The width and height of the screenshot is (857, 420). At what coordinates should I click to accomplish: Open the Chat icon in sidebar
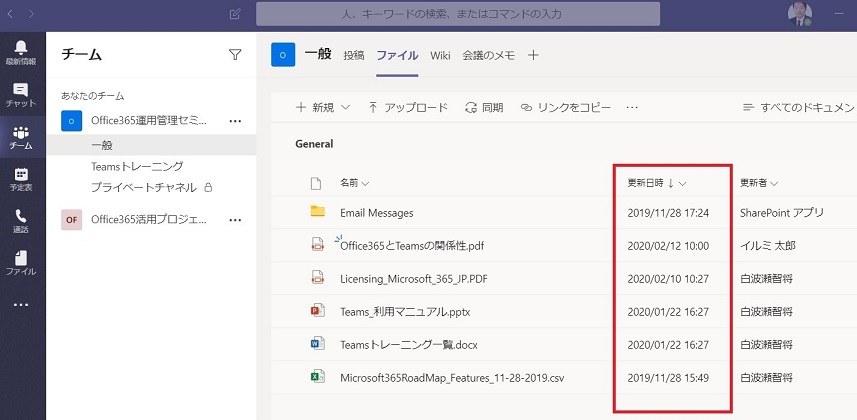[21, 95]
